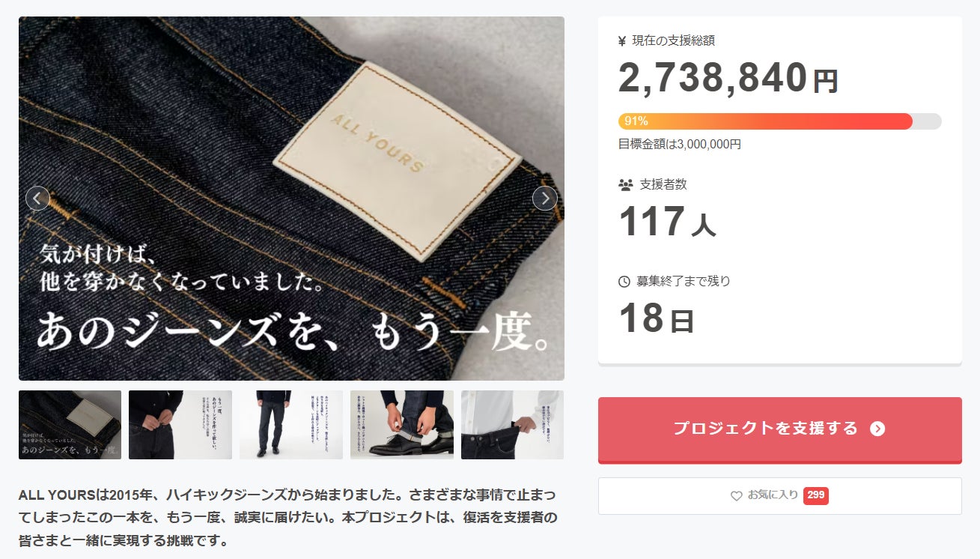980x559 pixels.
Task: Select fifth thumbnail showing stretched waistband
Action: click(512, 425)
